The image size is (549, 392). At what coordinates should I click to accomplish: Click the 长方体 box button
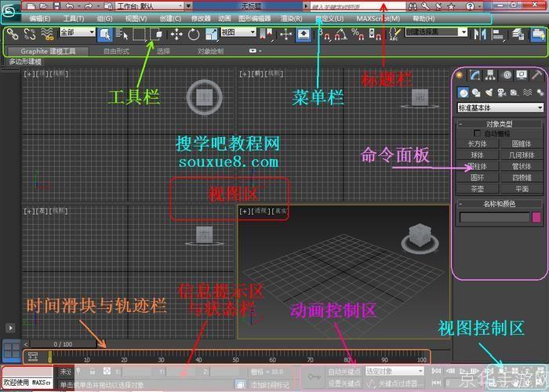click(x=477, y=144)
